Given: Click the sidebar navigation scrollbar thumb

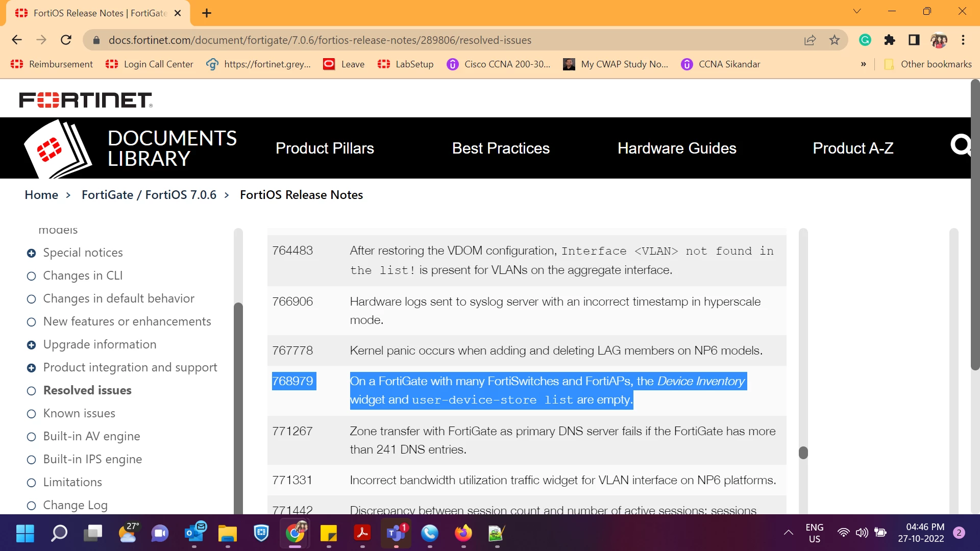Looking at the screenshot, I should [x=238, y=408].
